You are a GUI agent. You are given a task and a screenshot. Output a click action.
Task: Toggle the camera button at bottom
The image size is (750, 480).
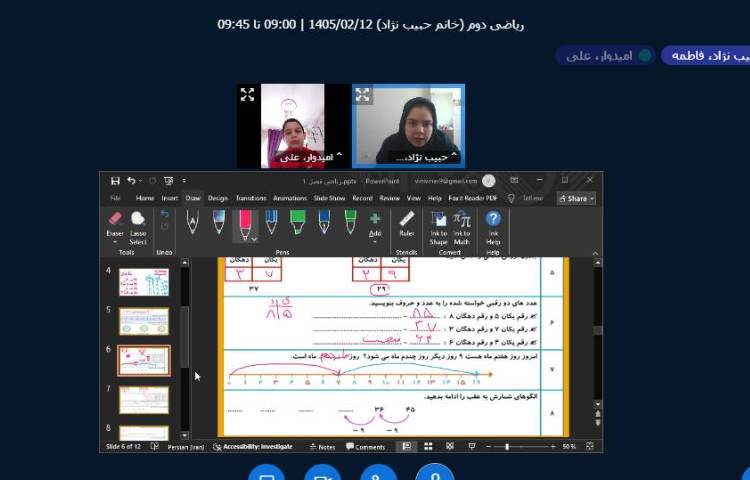point(322,474)
